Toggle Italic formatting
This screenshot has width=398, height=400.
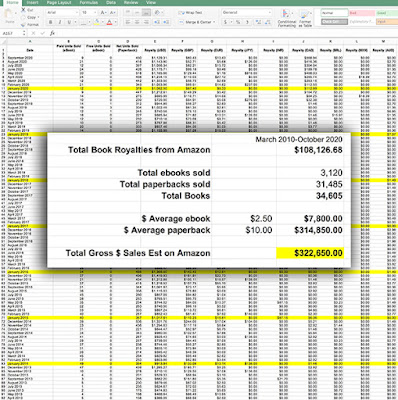click(60, 22)
